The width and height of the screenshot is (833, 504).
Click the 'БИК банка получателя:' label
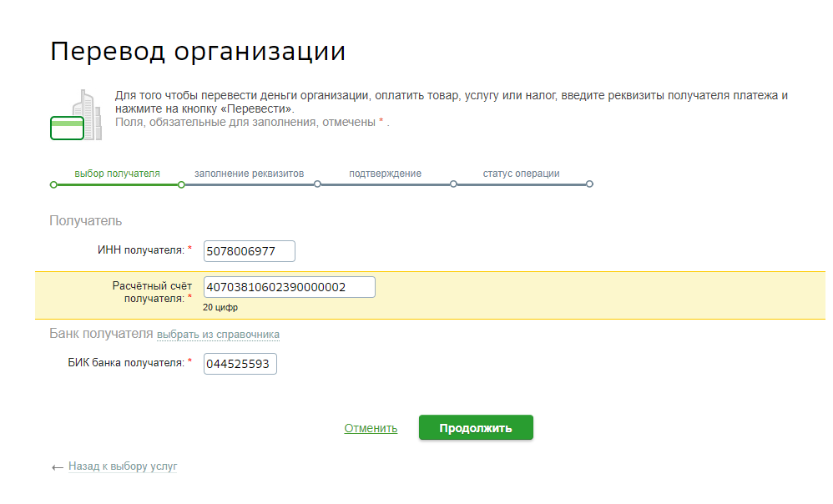[126, 363]
